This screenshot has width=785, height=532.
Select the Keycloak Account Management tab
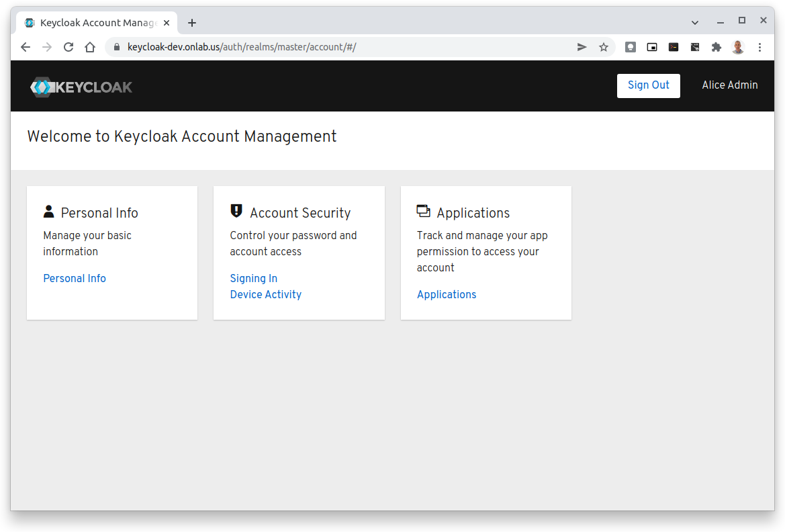point(94,23)
